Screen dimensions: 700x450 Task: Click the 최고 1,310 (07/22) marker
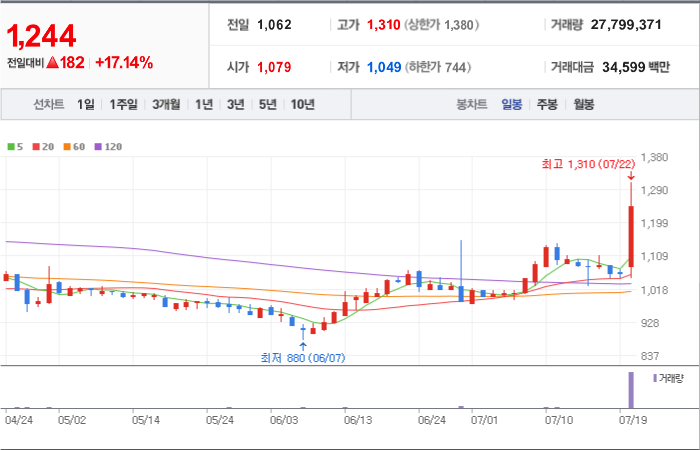tap(588, 164)
